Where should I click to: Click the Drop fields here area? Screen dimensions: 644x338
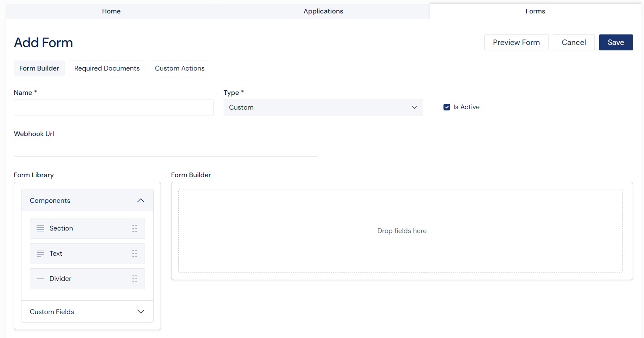click(401, 231)
